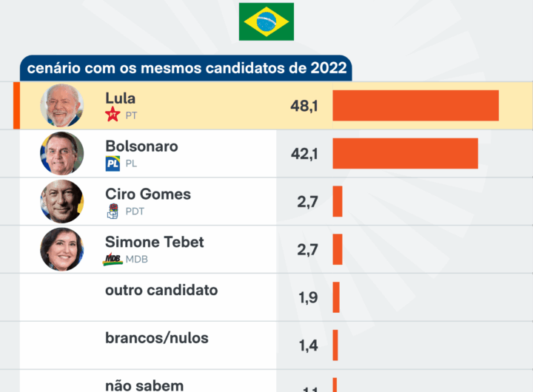533x392 pixels.
Task: Click the PT party star logo
Action: 113,115
